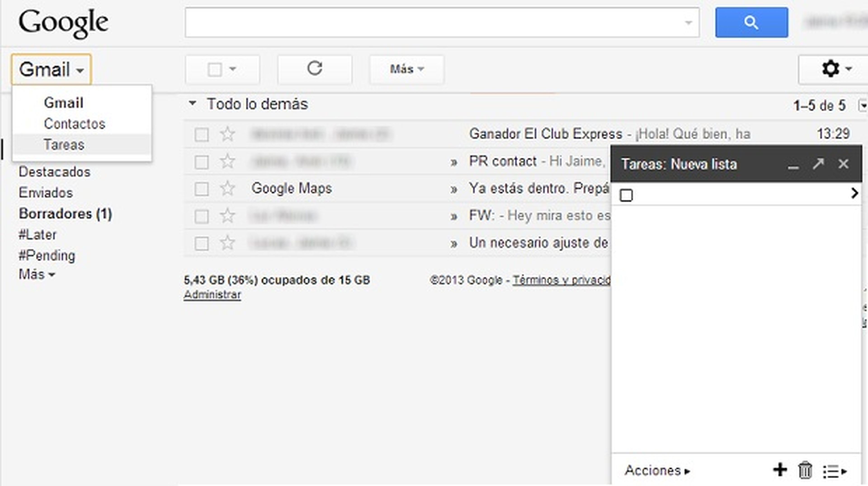Open the settings gear menu

click(831, 69)
